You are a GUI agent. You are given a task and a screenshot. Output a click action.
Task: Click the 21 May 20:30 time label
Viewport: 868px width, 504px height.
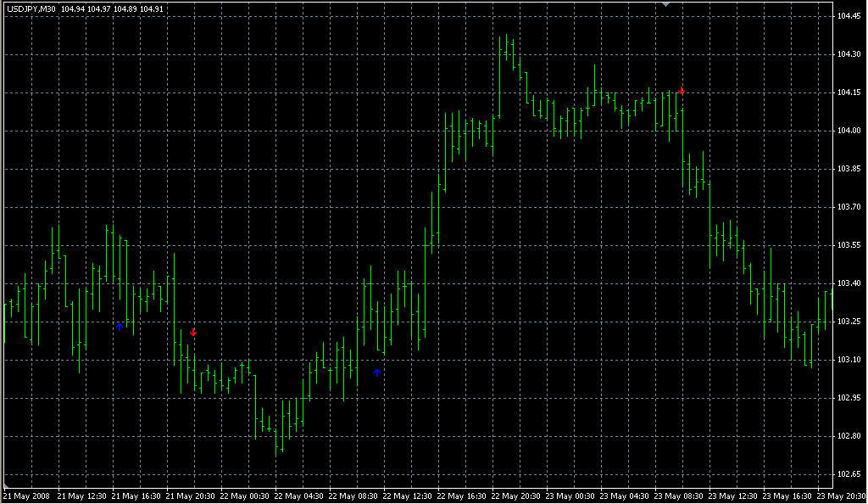pos(191,496)
